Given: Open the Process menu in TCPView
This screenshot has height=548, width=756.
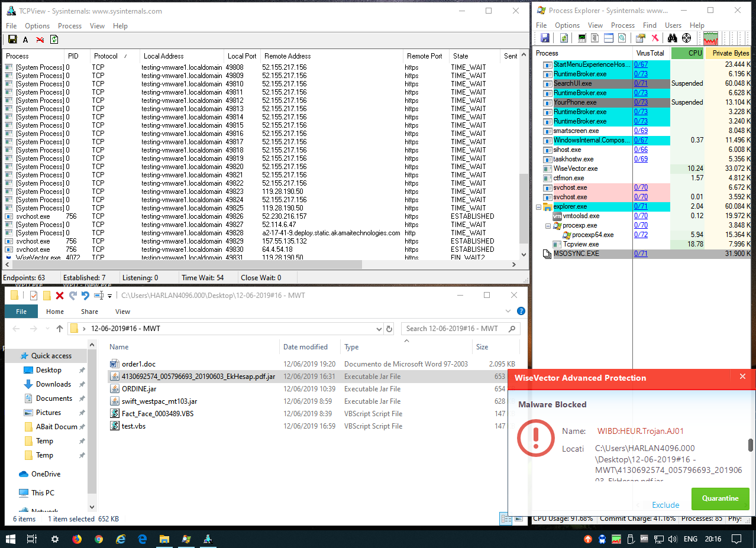Looking at the screenshot, I should 70,26.
